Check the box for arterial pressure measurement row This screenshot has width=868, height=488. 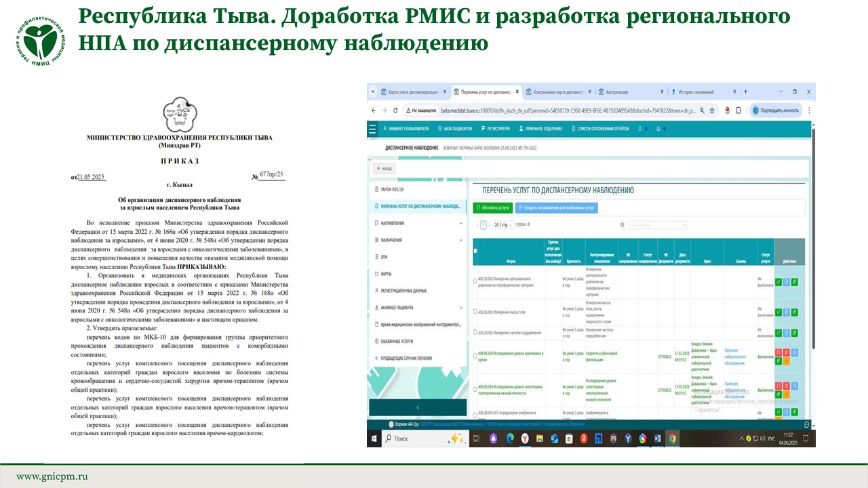click(x=475, y=281)
